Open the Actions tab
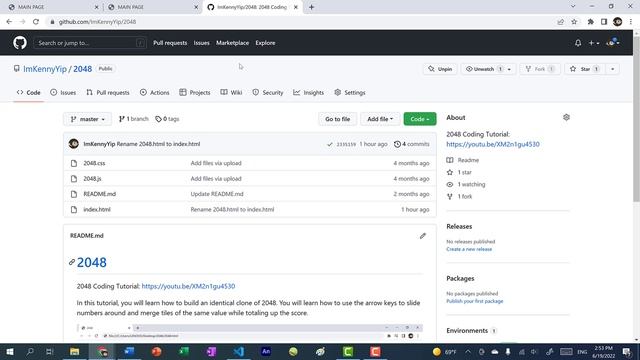 [155, 93]
